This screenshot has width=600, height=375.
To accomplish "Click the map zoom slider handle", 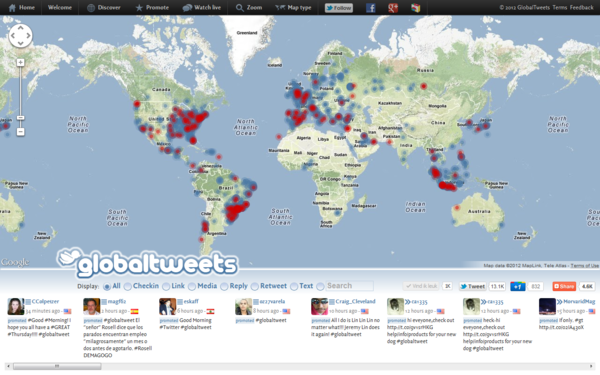I will pos(20,118).
